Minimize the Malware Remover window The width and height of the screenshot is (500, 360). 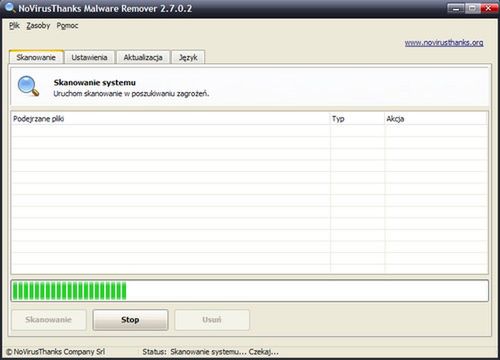click(x=456, y=8)
